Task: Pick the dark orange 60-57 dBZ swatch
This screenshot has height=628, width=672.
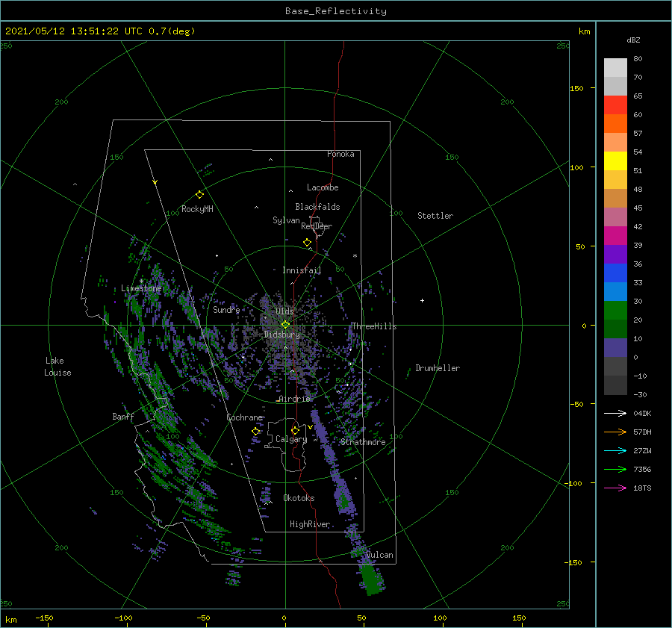Action: click(x=615, y=124)
